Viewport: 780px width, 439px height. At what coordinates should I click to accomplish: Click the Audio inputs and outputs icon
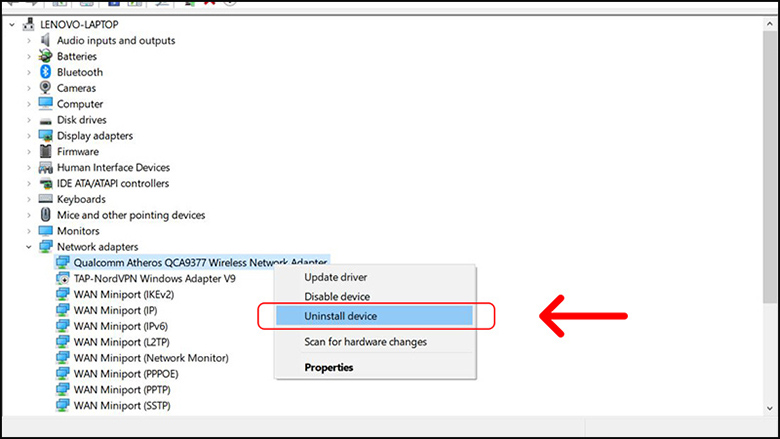[x=45, y=40]
